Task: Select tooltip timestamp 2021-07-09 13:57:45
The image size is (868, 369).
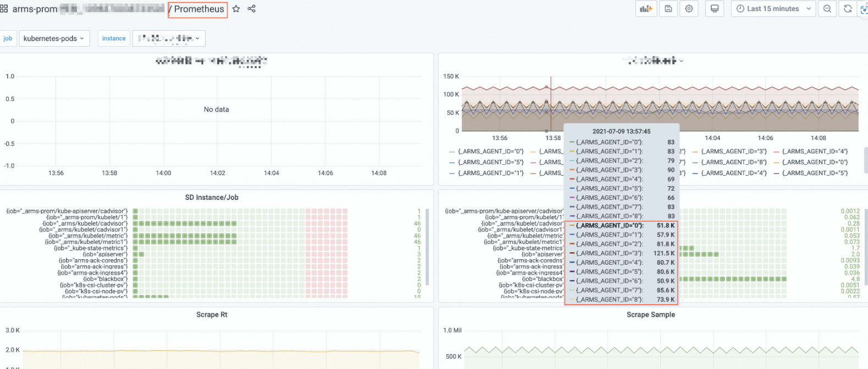Action: click(x=621, y=132)
